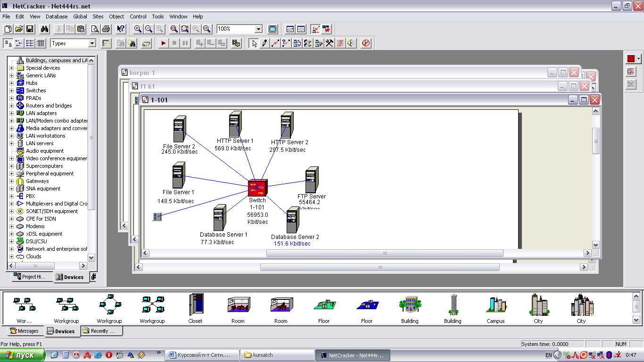Click the speaker sound icon in toolbar
This screenshot has height=362, width=644.
point(351,43)
